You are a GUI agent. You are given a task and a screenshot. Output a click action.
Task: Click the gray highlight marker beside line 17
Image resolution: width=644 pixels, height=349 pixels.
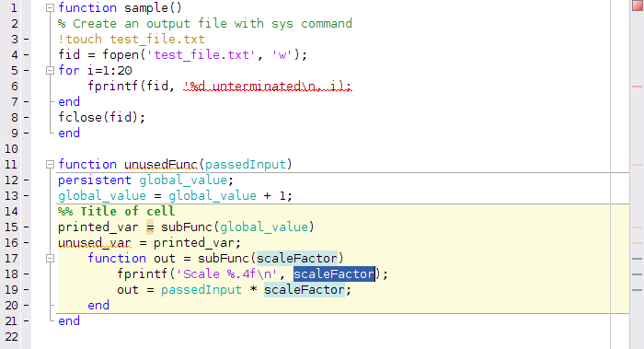pos(637,259)
